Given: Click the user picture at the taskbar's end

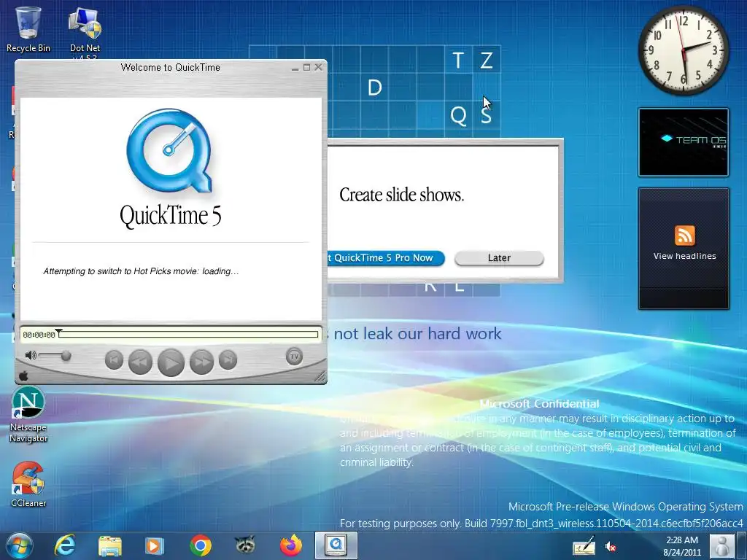Looking at the screenshot, I should [722, 545].
